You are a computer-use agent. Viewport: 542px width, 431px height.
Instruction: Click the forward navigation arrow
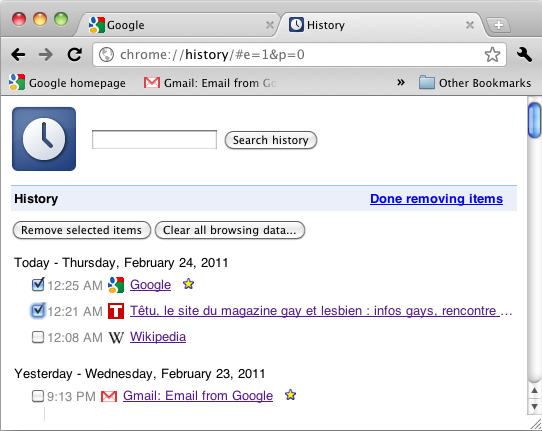coord(46,55)
